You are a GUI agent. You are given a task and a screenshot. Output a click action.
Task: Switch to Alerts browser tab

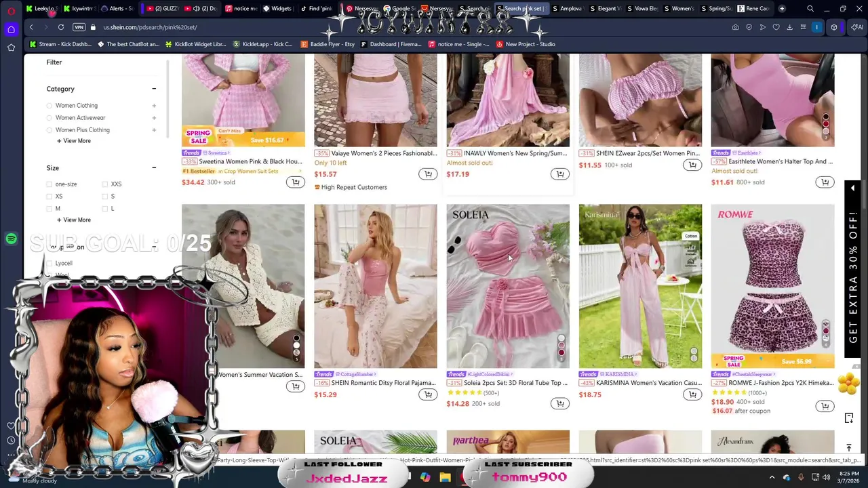[117, 9]
